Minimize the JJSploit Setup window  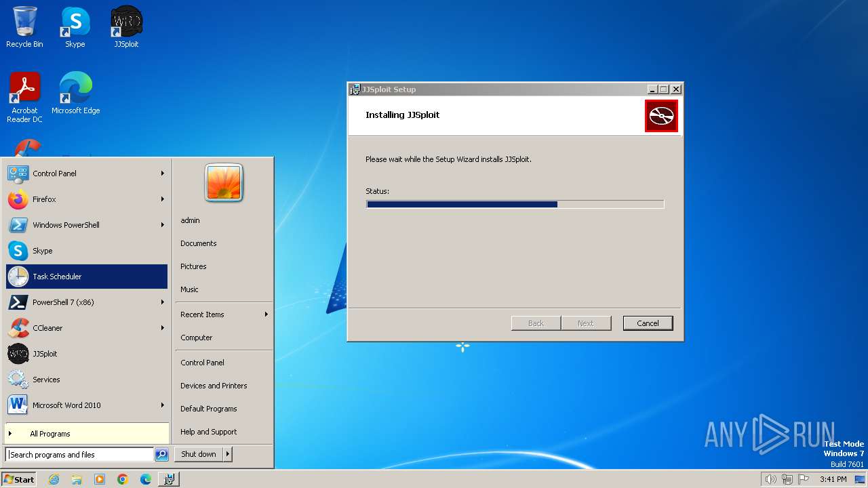(652, 89)
